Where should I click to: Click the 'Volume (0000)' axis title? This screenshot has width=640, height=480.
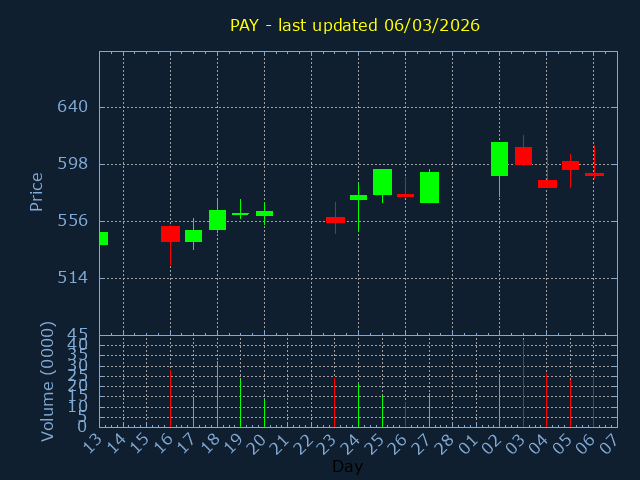(x=47, y=381)
